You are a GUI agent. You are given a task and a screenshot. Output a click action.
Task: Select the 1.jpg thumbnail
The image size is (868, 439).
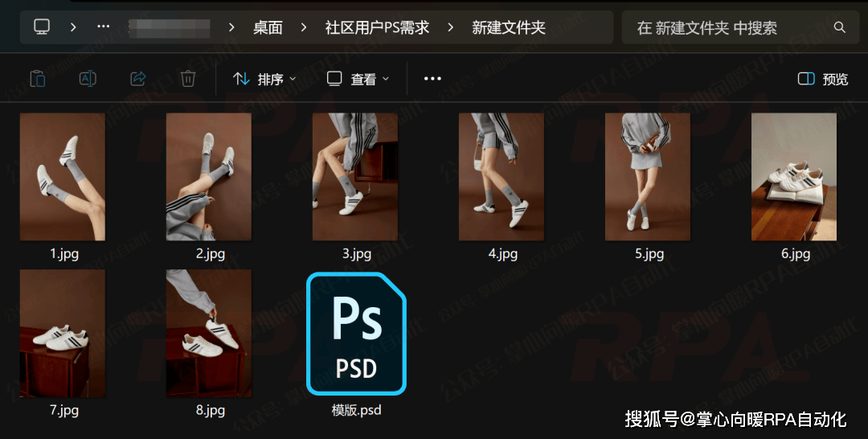pos(63,177)
